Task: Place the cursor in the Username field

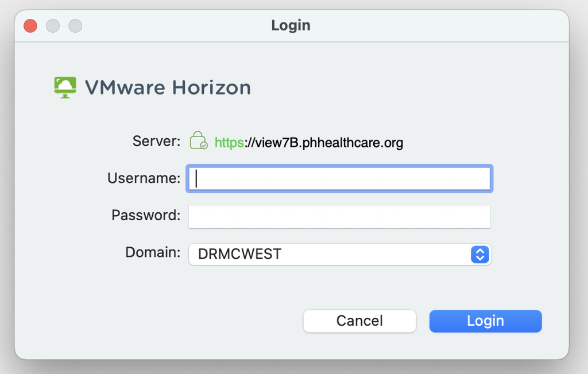Action: 339,178
